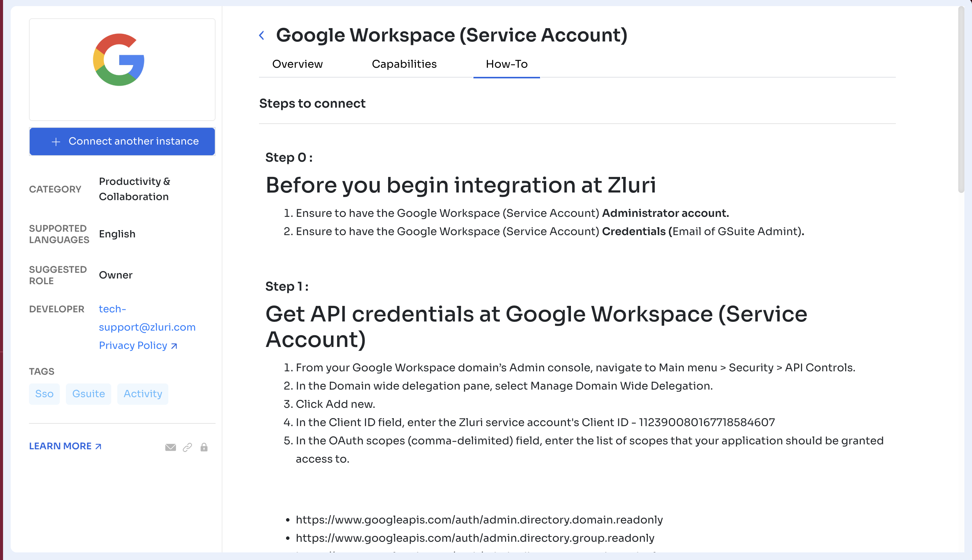The height and width of the screenshot is (560, 972).
Task: Click the Privacy Policy arrow icon
Action: pyautogui.click(x=174, y=346)
